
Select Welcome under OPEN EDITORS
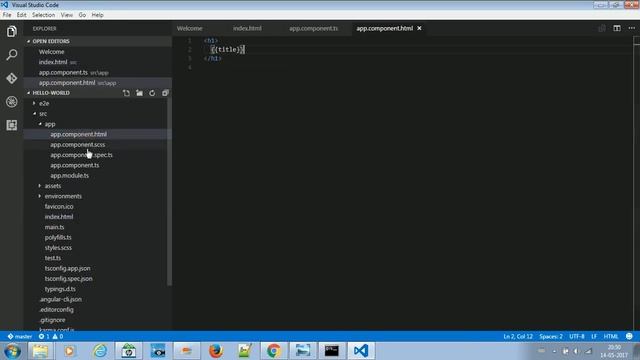click(51, 52)
